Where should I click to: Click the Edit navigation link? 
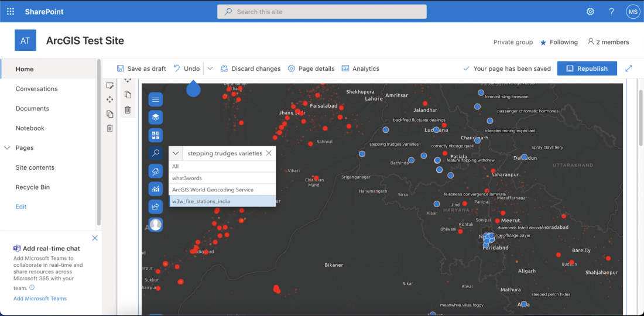(x=21, y=207)
